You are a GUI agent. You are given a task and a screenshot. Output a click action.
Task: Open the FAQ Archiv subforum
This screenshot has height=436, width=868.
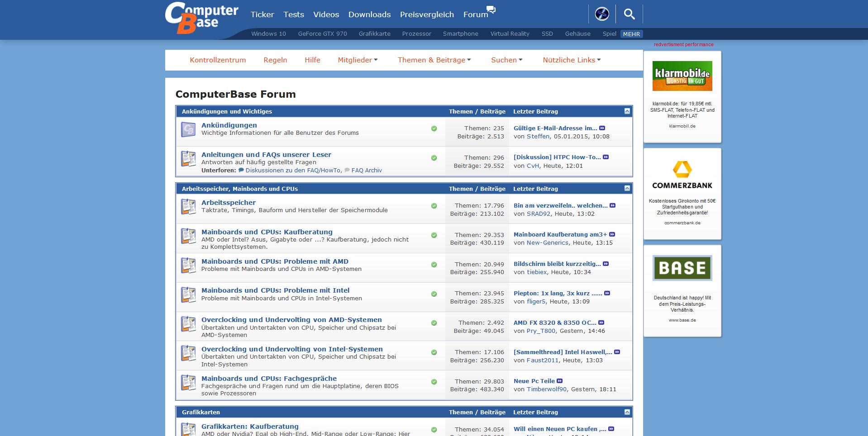tap(367, 171)
